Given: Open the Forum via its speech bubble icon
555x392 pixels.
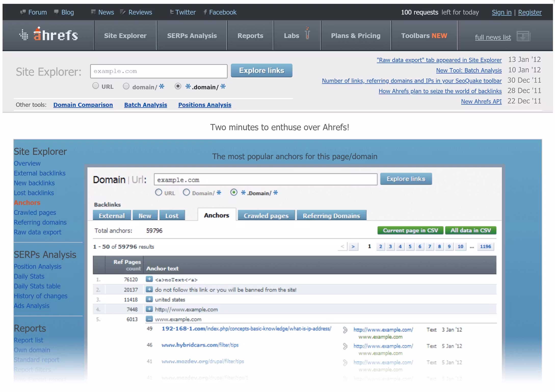Looking at the screenshot, I should click(23, 12).
